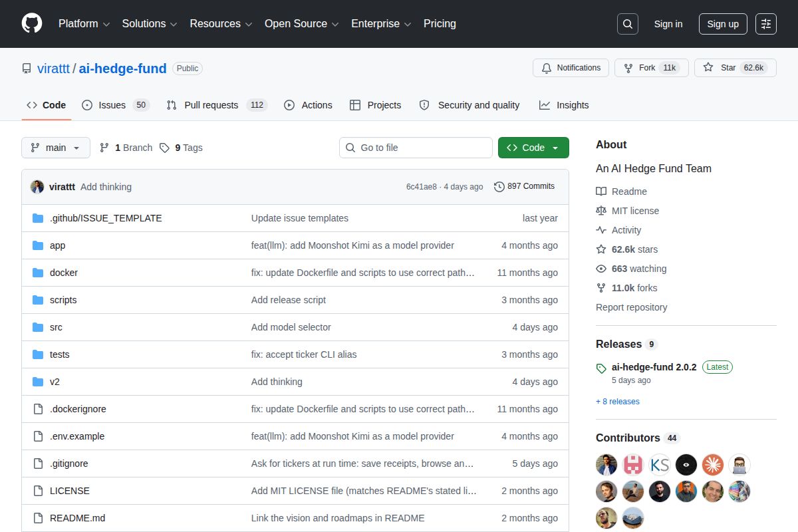Open commit message 'fix: accept ticker CLI alias'

click(x=304, y=354)
